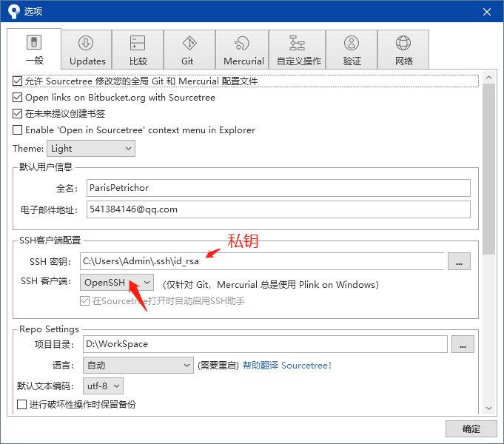Click the 默认文本编码 label
504x444 pixels.
(45, 386)
